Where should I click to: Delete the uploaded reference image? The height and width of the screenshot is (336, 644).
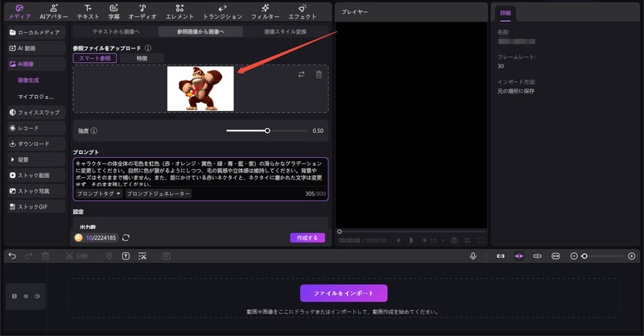(319, 74)
